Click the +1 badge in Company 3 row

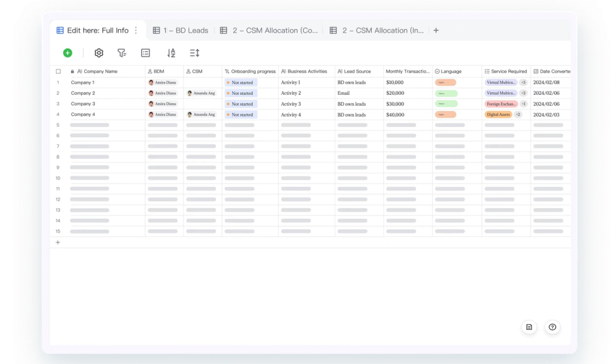click(x=523, y=104)
